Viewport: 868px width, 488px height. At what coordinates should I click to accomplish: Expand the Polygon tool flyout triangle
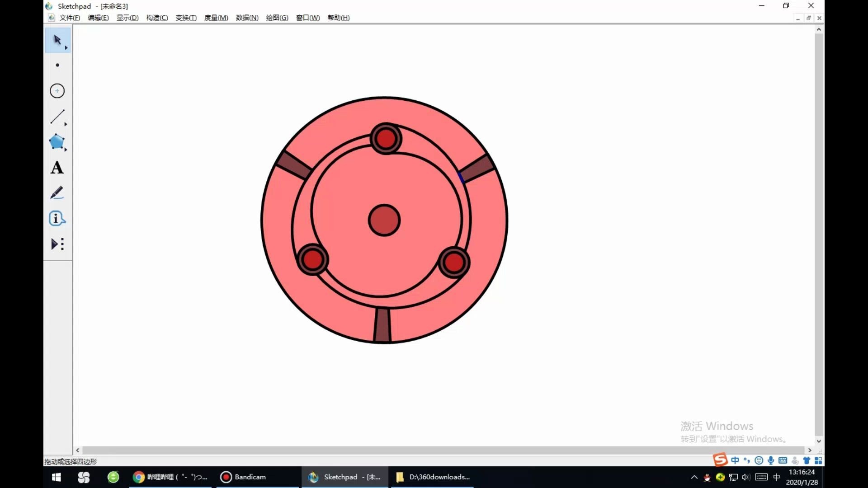coord(66,150)
